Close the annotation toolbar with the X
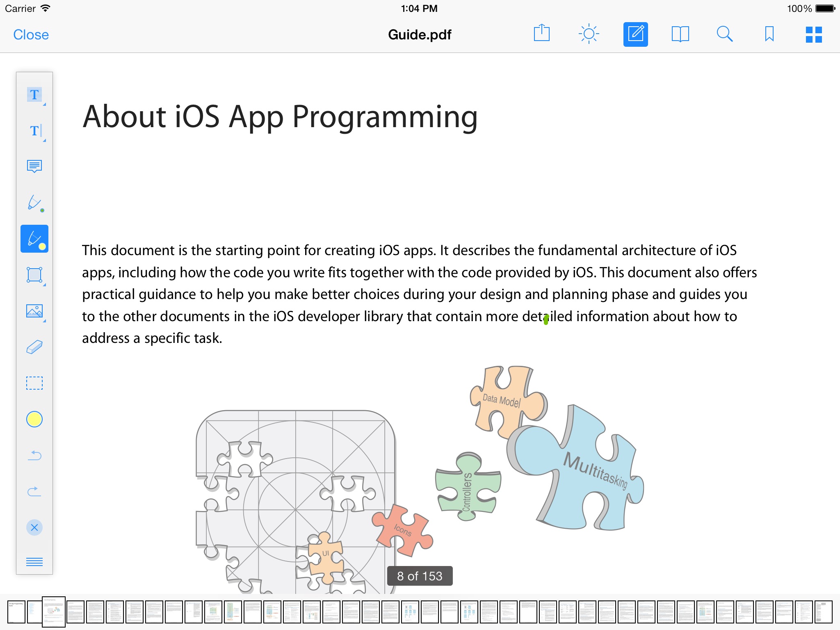Viewport: 840px width, 630px height. pyautogui.click(x=34, y=527)
